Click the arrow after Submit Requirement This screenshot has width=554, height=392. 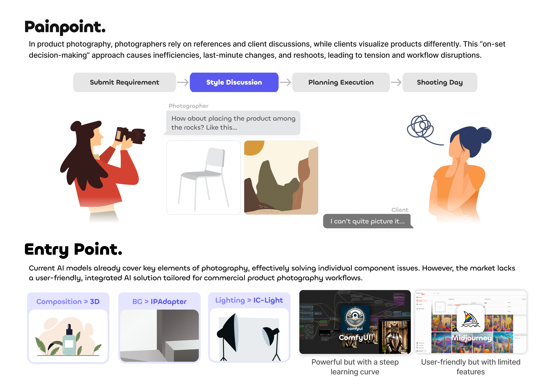tap(183, 82)
